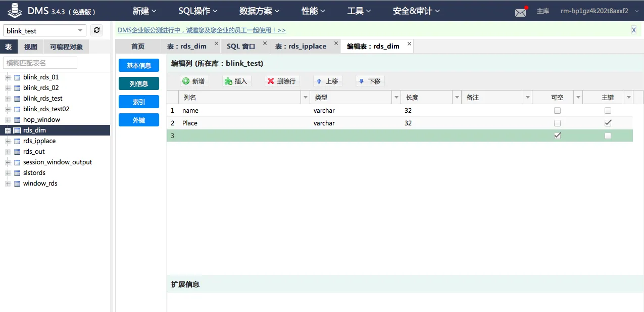Switch to the SQL 窗口 tab
This screenshot has width=644, height=312.
coord(241,46)
